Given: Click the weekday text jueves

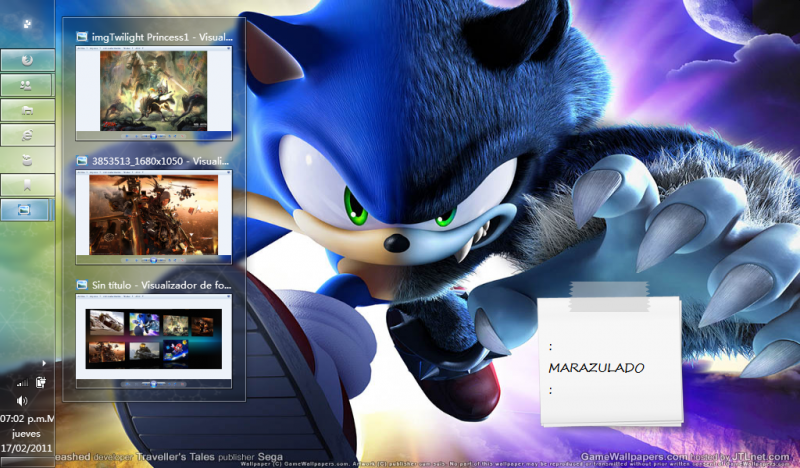Looking at the screenshot, I should pos(26,434).
